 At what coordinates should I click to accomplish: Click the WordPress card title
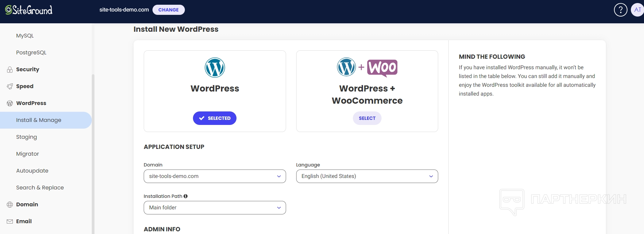tap(215, 88)
